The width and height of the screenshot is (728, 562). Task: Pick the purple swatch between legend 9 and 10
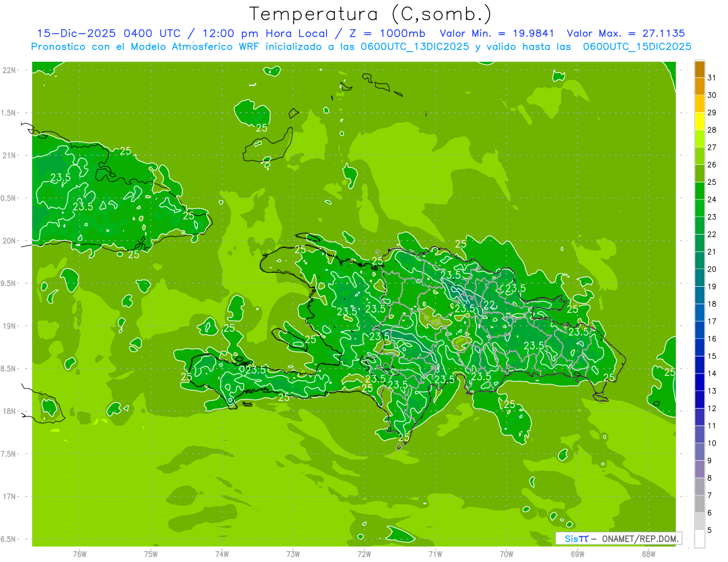(699, 452)
